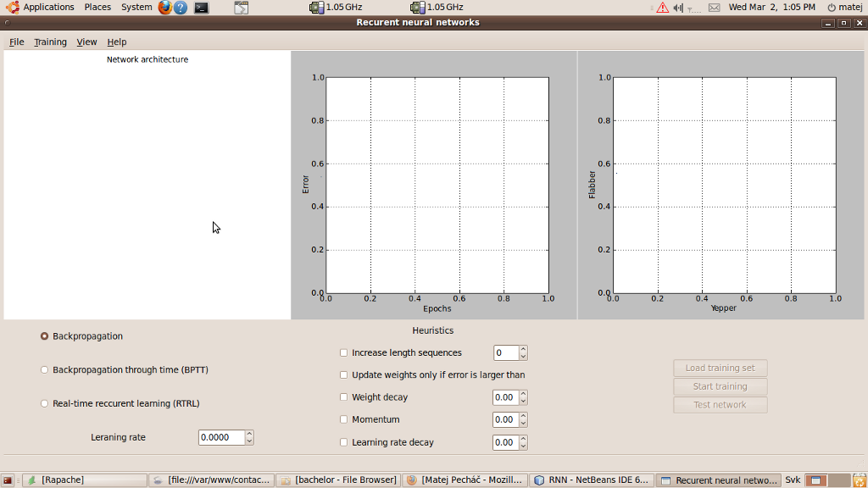The image size is (868, 488).
Task: Select Backpropagation through time (BPTT) option
Action: point(45,370)
